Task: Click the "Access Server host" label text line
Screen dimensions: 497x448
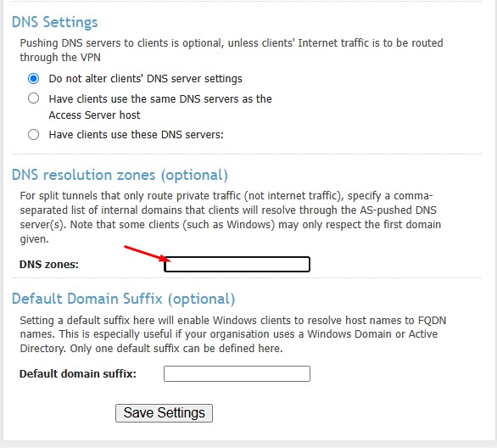Action: pos(94,115)
